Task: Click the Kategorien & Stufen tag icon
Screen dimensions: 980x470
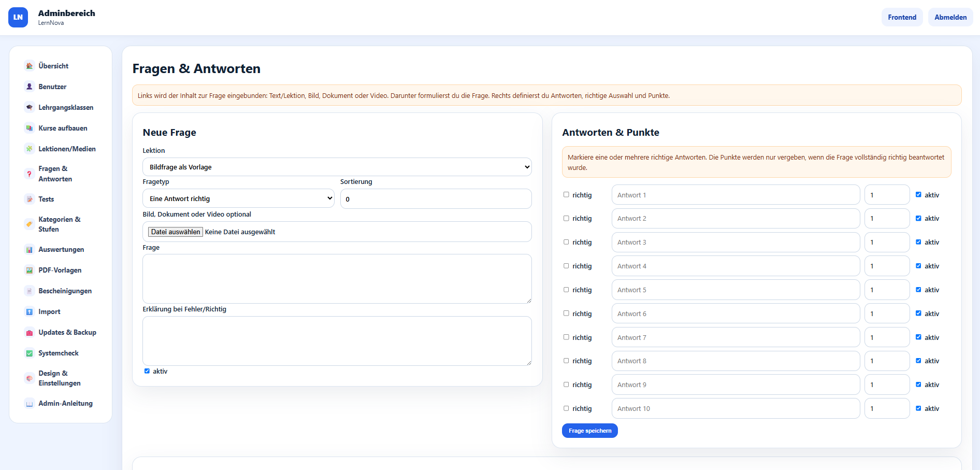Action: click(x=30, y=224)
